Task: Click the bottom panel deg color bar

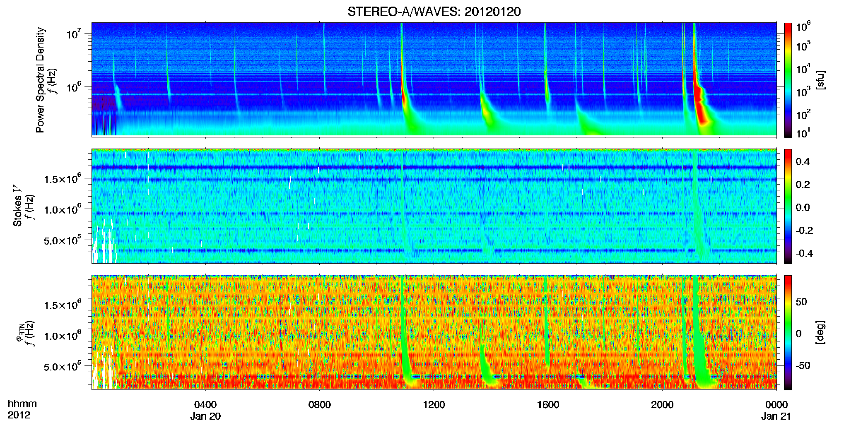Action: click(788, 332)
